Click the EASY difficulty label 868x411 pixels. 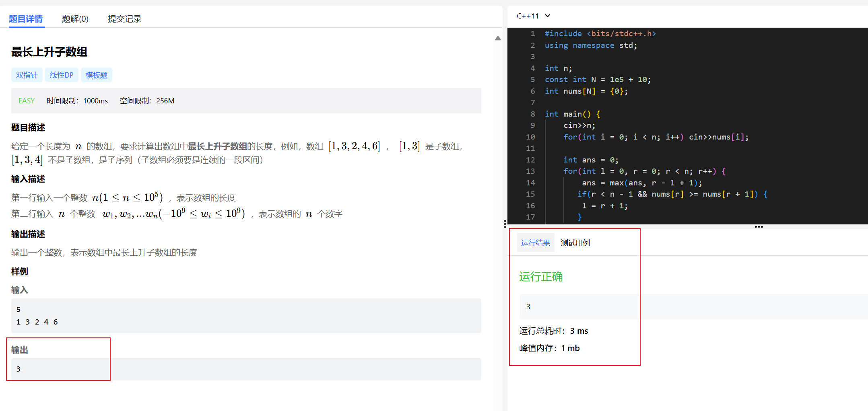(x=27, y=101)
